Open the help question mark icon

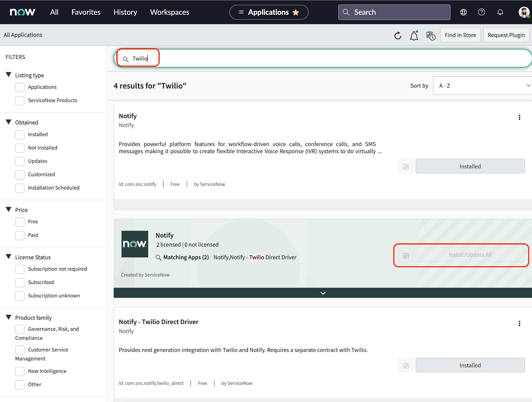click(481, 12)
